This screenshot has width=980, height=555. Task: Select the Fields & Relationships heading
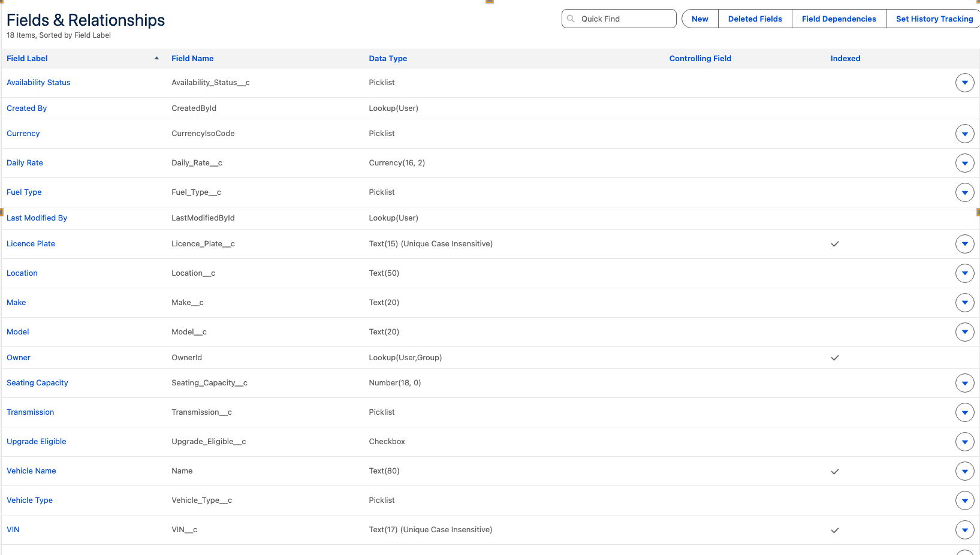click(86, 20)
